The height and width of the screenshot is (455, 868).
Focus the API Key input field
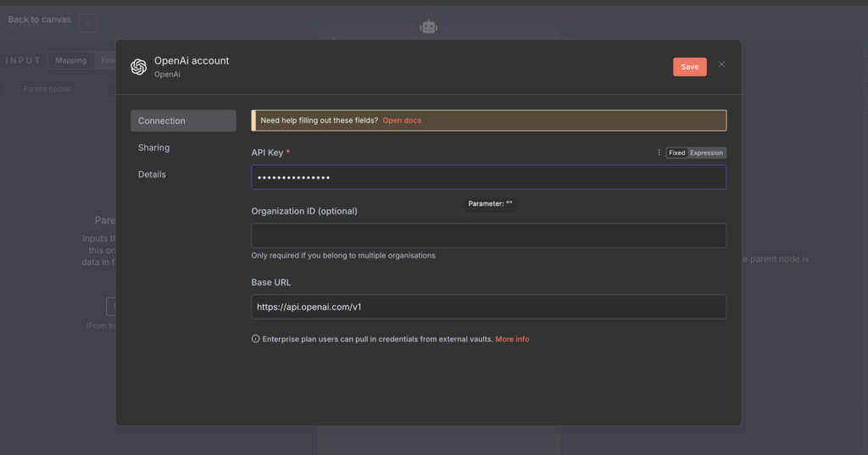488,177
